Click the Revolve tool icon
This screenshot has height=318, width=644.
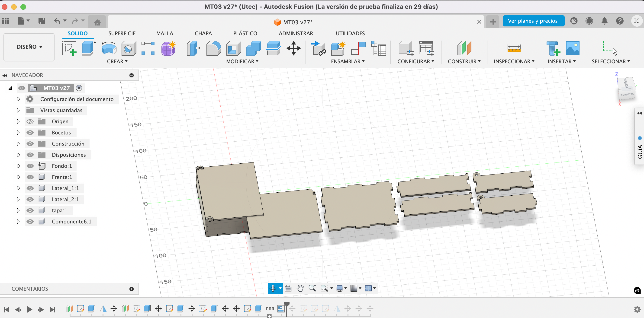[x=109, y=48]
